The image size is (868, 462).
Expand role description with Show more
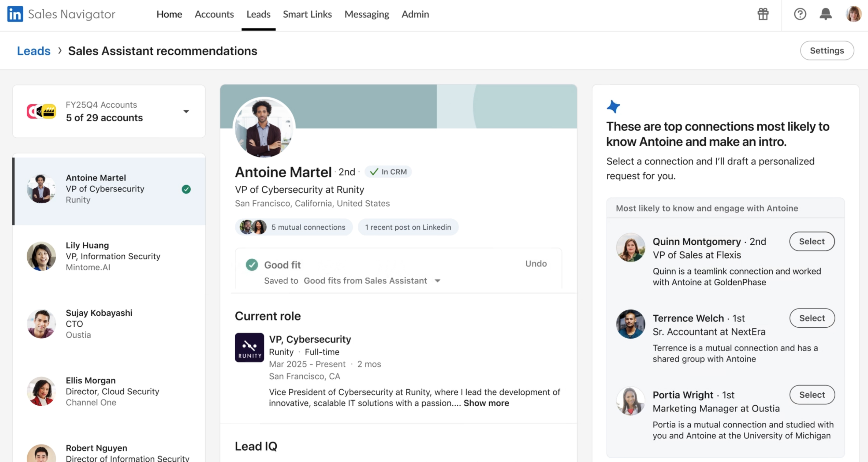point(486,403)
